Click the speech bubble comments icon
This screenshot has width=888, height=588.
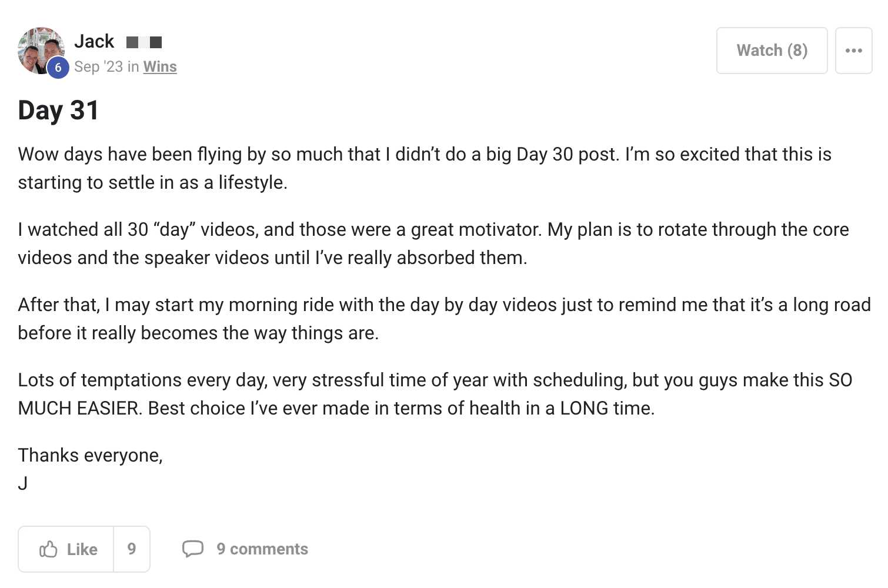[x=192, y=549]
